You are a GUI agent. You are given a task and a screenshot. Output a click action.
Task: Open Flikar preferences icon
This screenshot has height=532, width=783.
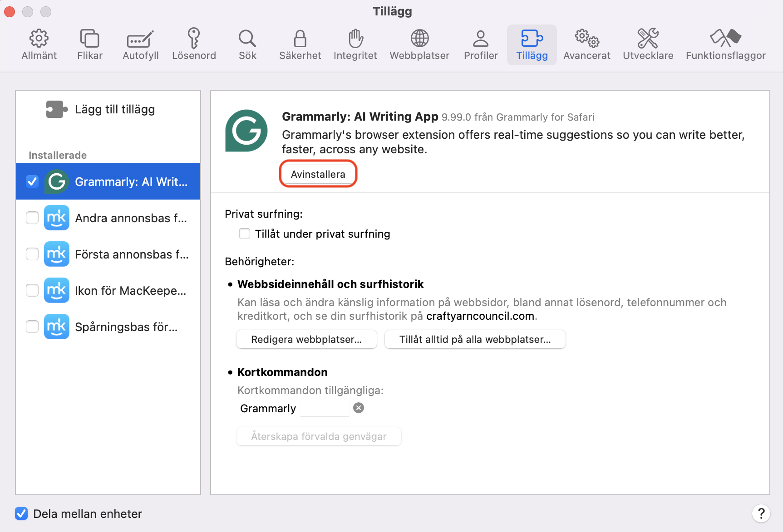(89, 39)
